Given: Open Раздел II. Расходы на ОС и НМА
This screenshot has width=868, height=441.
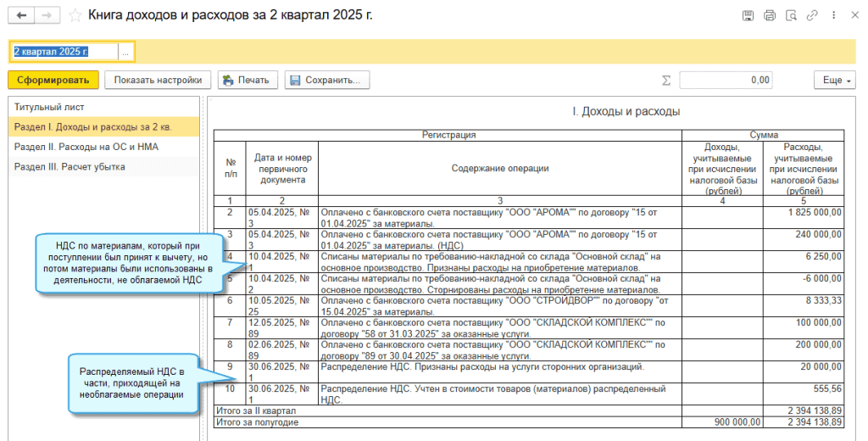Looking at the screenshot, I should point(86,147).
